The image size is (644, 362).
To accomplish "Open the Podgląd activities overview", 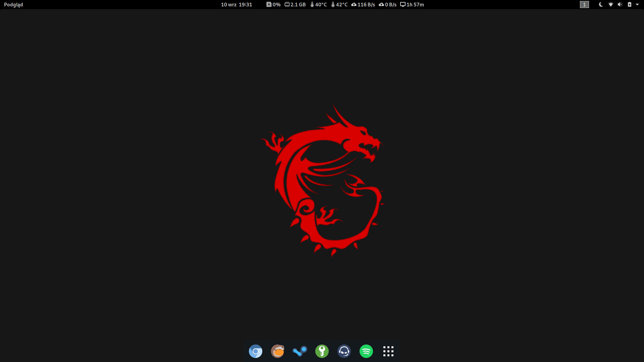I will coord(13,5).
